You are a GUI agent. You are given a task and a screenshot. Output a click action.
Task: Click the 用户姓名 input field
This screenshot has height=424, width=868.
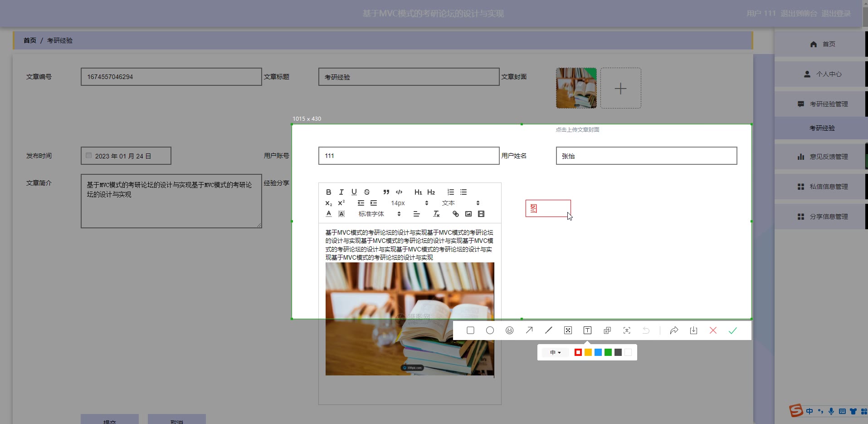[646, 156]
